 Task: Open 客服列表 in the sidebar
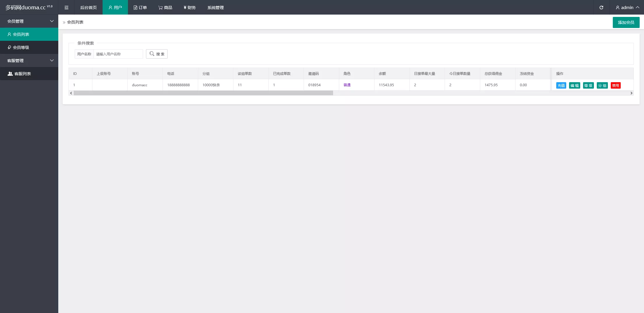(x=29, y=74)
